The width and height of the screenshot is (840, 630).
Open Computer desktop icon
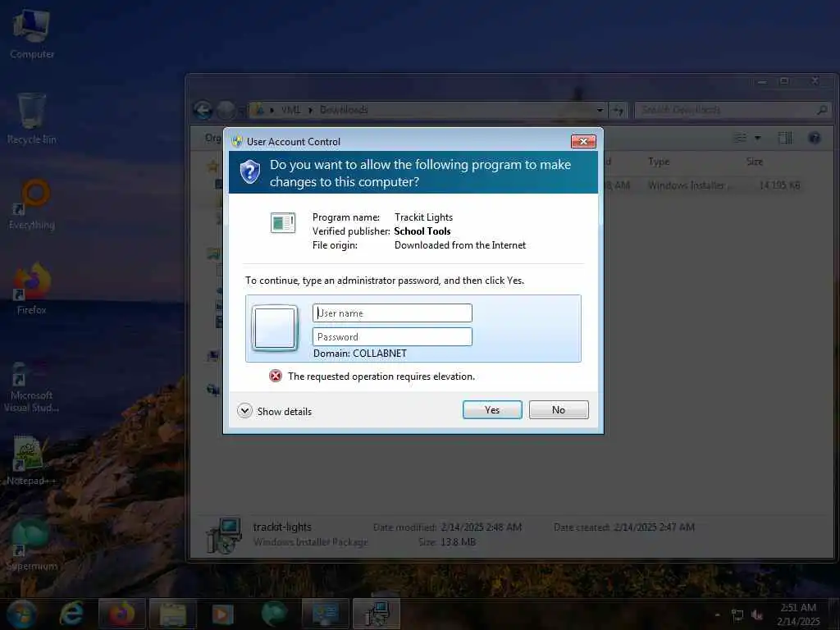(32, 33)
